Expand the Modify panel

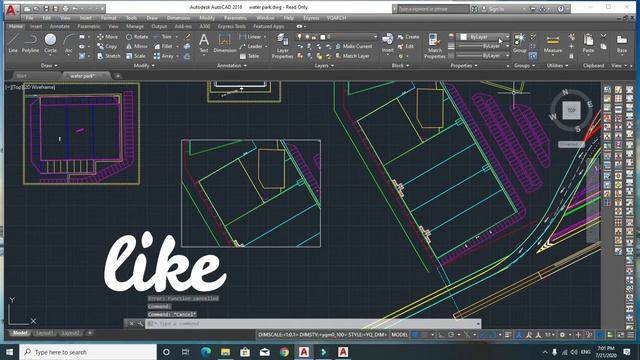pyautogui.click(x=144, y=65)
